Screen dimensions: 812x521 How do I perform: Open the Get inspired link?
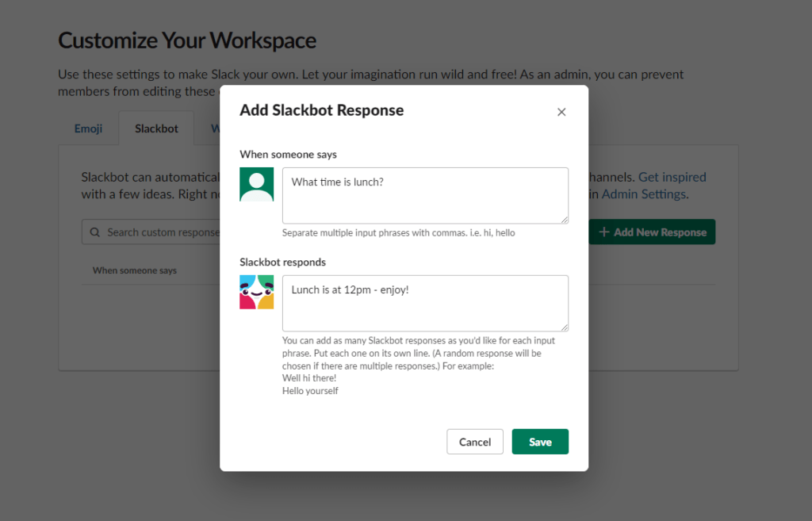pyautogui.click(x=672, y=177)
